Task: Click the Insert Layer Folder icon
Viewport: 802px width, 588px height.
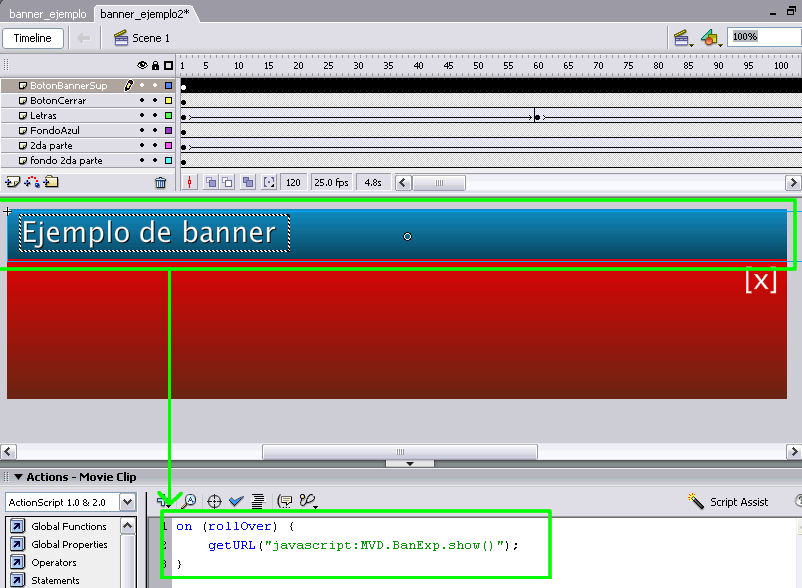Action: coord(51,182)
